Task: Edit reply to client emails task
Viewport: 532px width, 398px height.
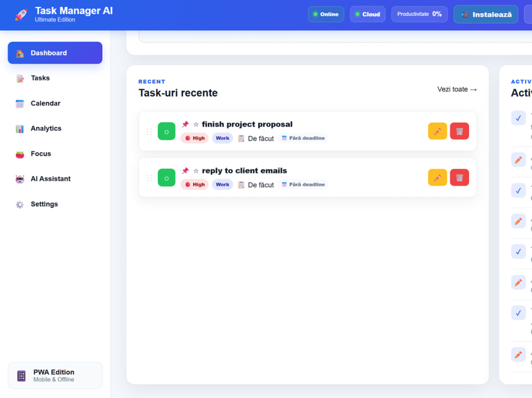Action: (437, 177)
